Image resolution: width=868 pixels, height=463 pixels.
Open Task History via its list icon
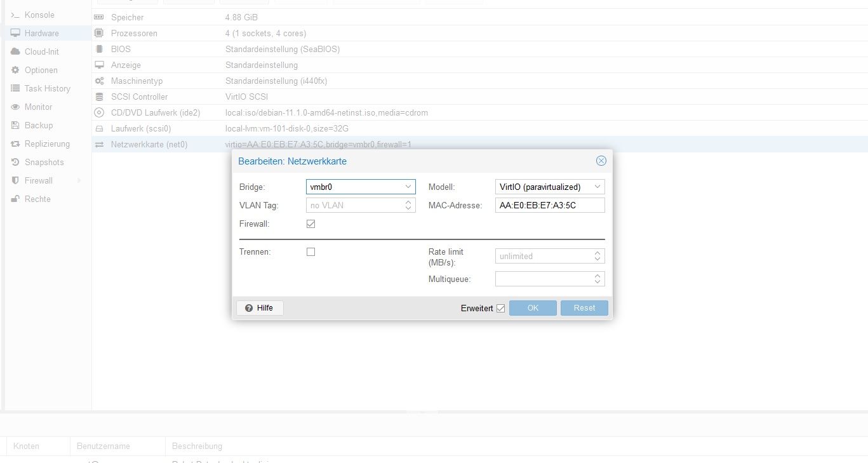(x=15, y=88)
